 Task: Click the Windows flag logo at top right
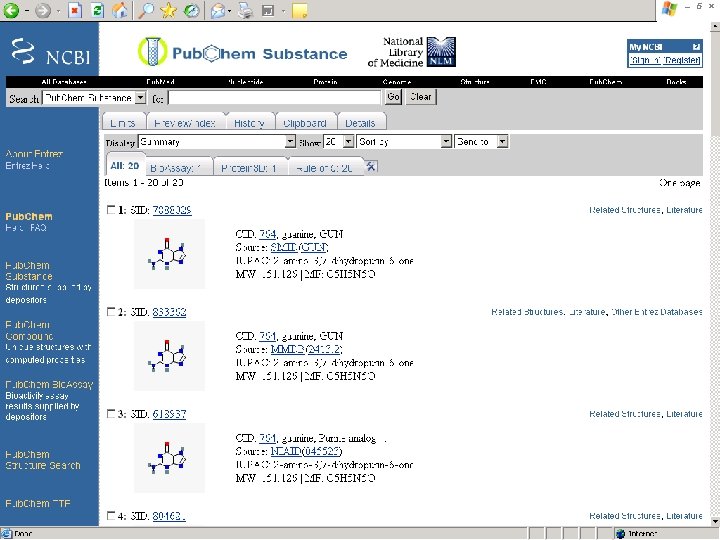(x=669, y=9)
